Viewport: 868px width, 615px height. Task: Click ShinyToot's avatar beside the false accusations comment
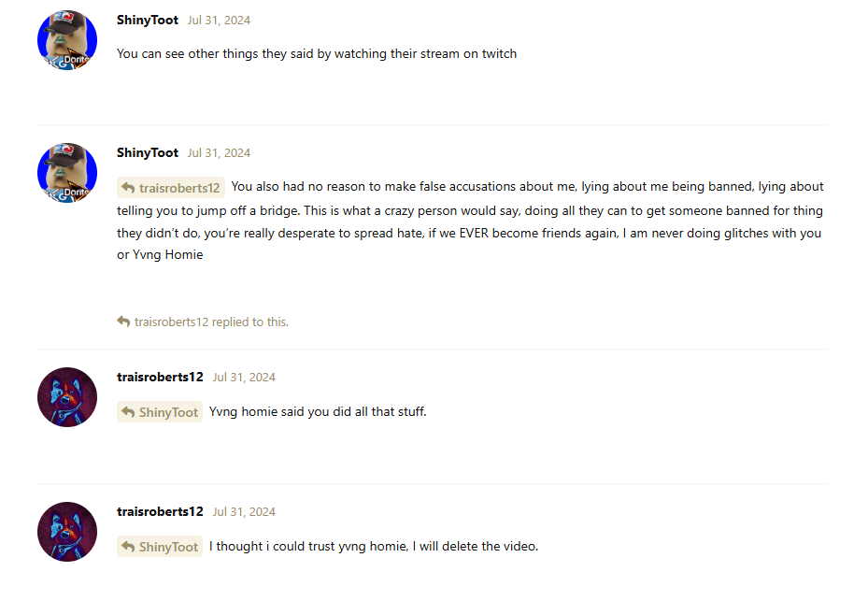[x=67, y=174]
